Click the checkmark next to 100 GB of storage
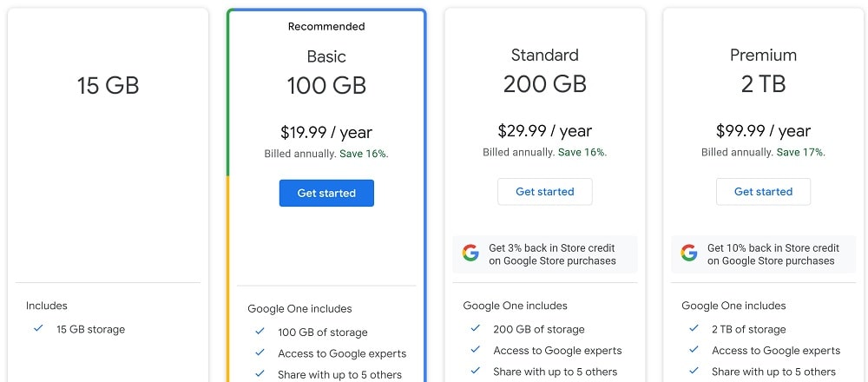 pos(260,332)
